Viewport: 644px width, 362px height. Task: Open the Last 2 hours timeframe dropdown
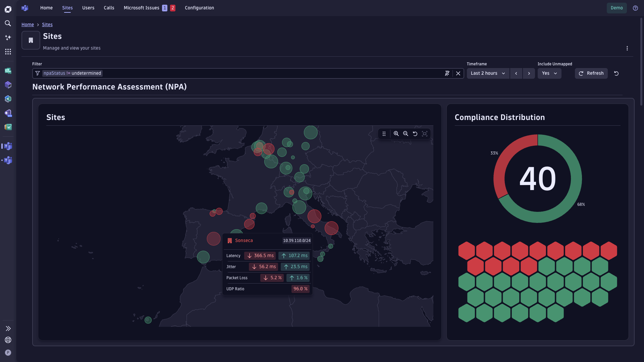point(488,73)
